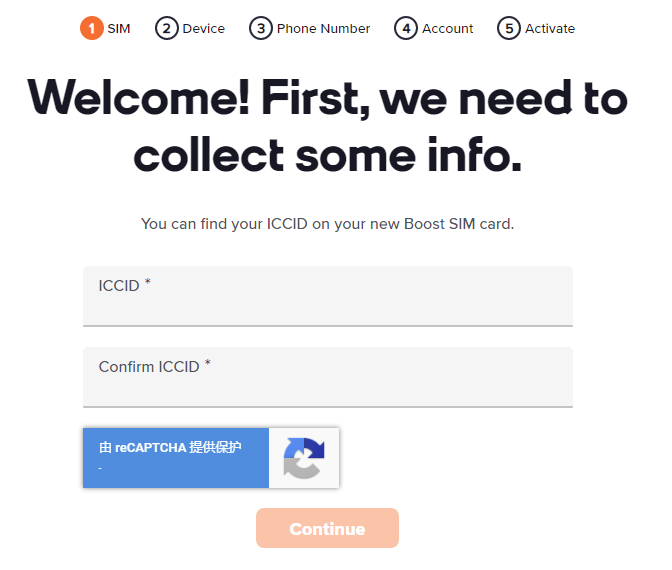Select the step 5 number circle

(x=509, y=28)
